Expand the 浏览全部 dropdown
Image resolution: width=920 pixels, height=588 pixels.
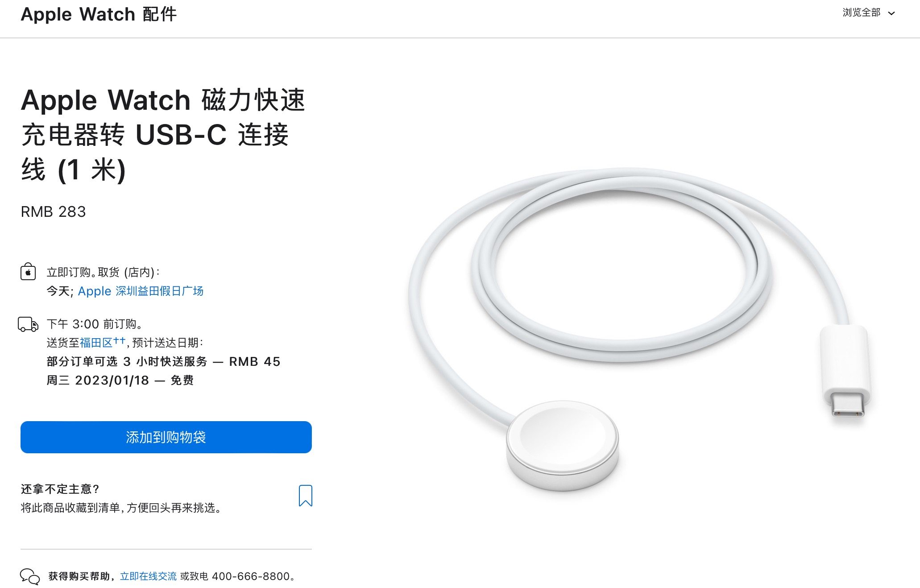coord(868,13)
